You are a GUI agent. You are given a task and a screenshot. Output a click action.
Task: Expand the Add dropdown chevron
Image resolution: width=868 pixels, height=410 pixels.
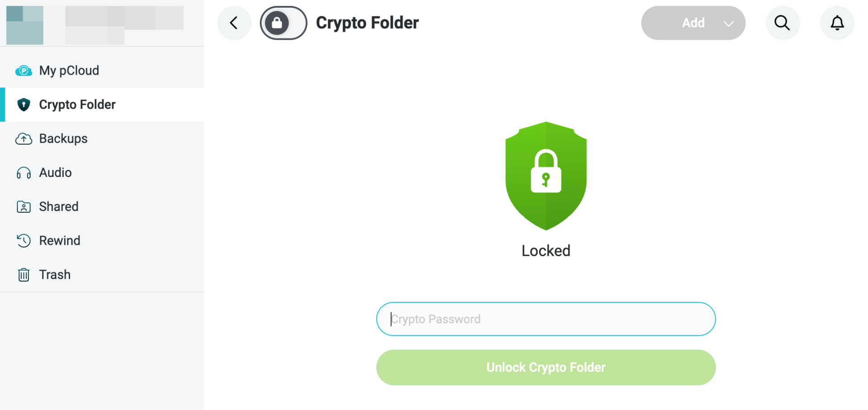pyautogui.click(x=728, y=24)
